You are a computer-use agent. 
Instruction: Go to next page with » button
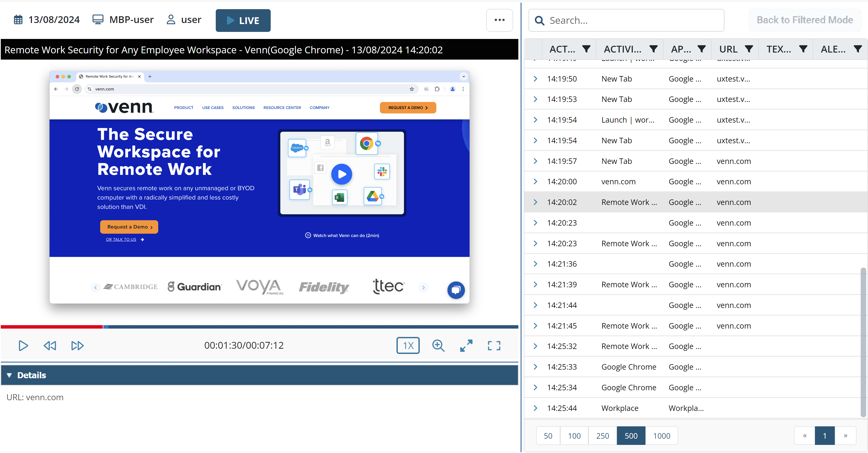[846, 436]
